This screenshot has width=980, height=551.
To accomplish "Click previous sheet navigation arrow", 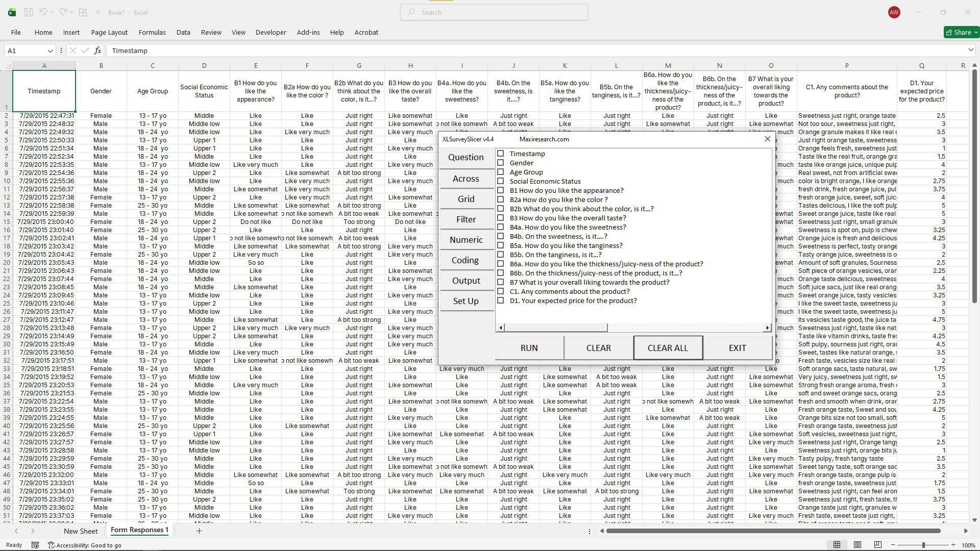I will coord(16,531).
